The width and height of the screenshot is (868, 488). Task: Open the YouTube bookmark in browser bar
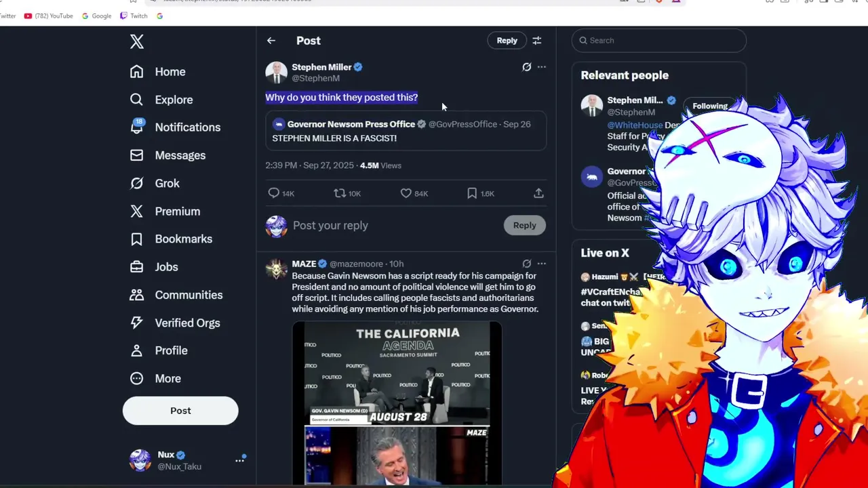click(49, 16)
